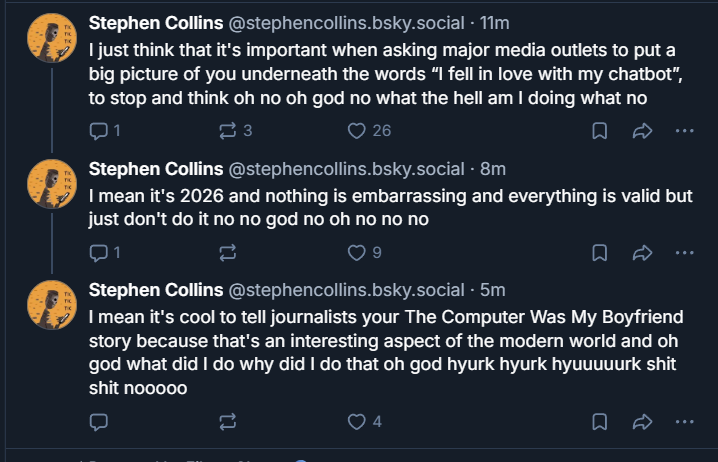This screenshot has height=462, width=718.
Task: Like the post with 4 likes
Action: click(x=364, y=422)
